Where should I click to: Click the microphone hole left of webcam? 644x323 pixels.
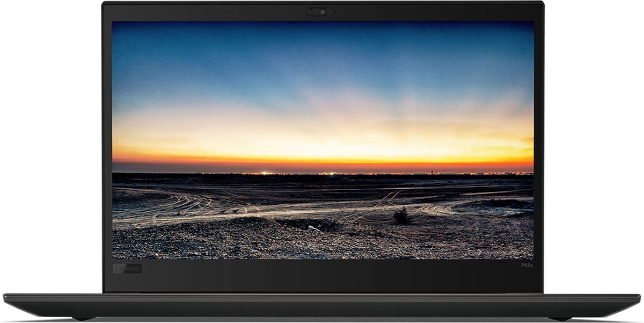(292, 12)
